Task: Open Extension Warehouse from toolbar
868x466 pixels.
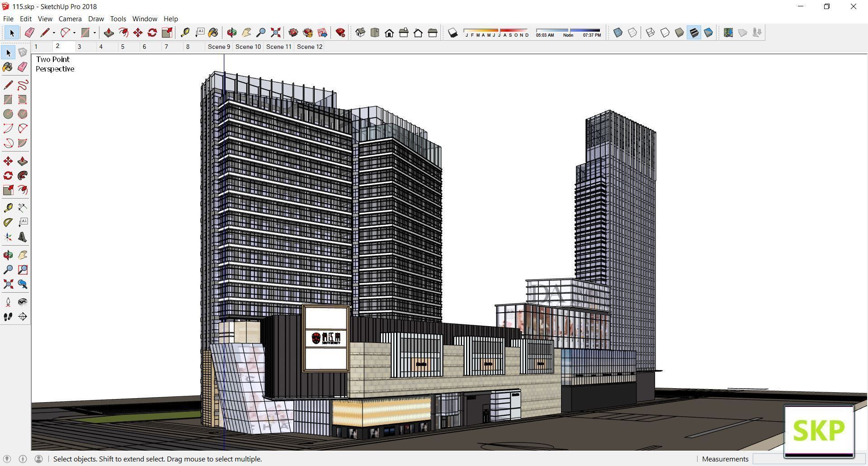Action: click(x=308, y=33)
